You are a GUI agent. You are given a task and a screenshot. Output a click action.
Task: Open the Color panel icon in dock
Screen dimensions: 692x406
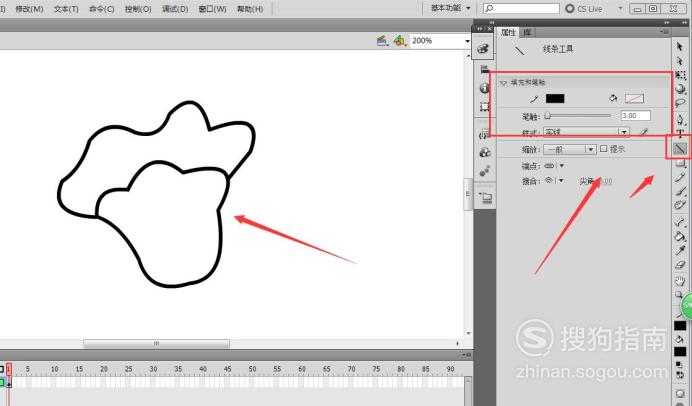click(483, 49)
